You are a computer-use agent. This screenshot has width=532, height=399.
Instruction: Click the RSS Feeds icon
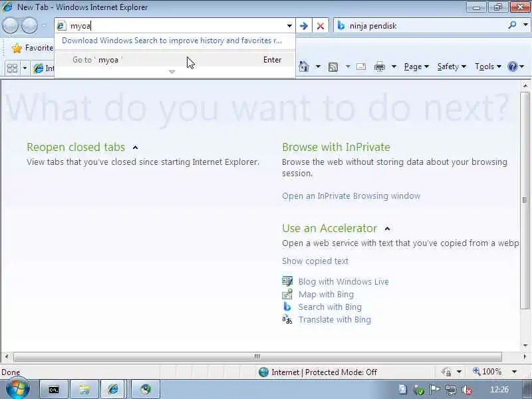333,67
